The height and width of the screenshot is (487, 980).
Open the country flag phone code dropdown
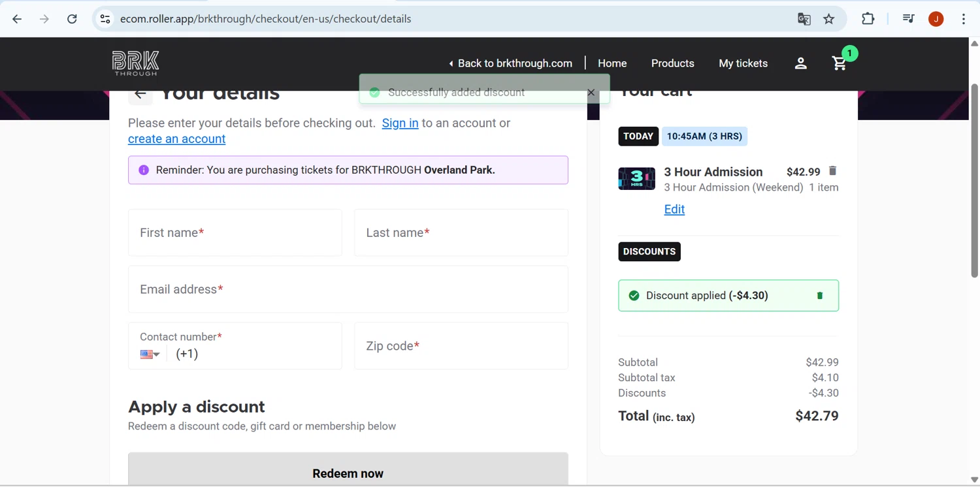[x=150, y=354]
